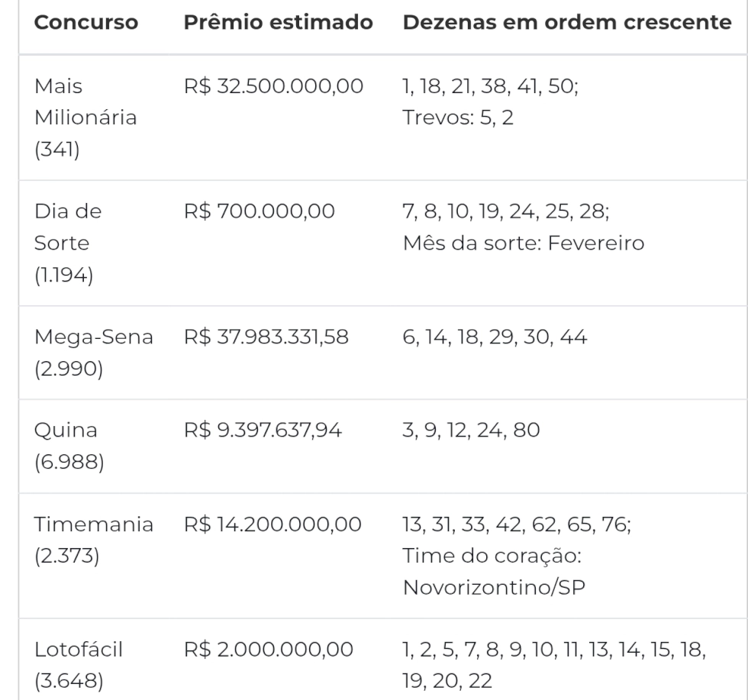Select the Dia de Sorte (1.194) cell
The image size is (748, 700).
68,244
